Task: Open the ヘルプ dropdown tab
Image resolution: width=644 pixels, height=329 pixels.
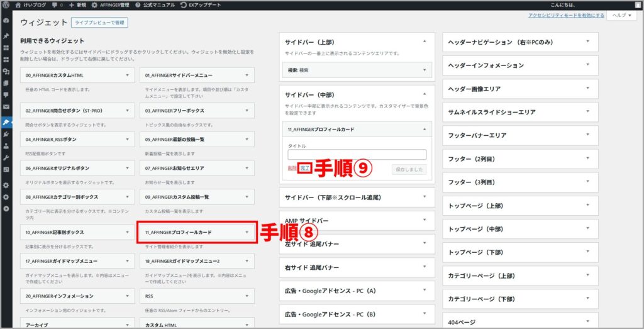Action: click(621, 15)
